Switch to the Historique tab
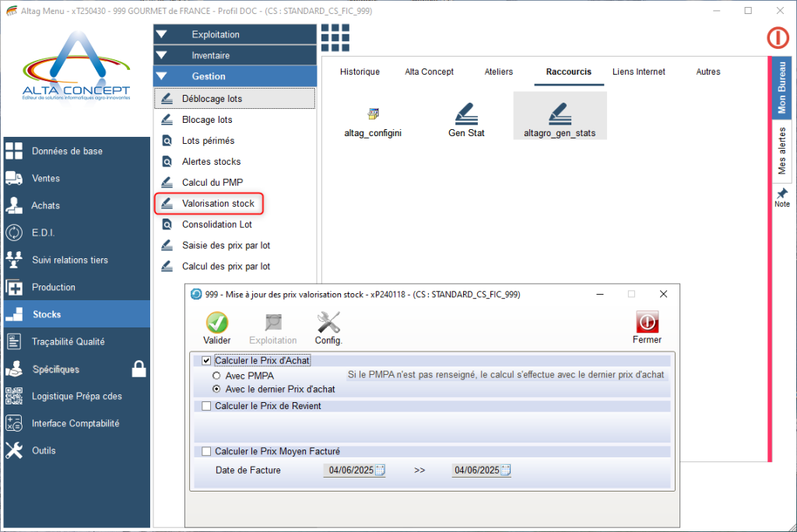The height and width of the screenshot is (532, 797). pos(360,72)
